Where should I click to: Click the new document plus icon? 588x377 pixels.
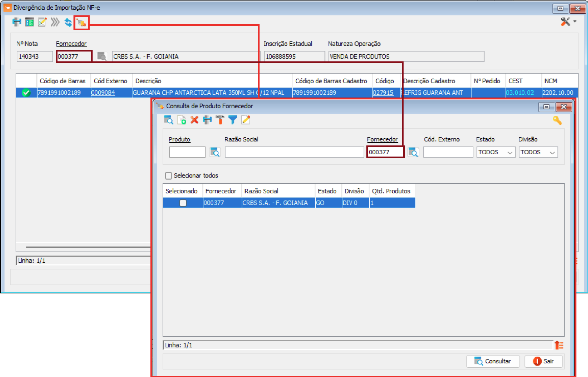(181, 120)
